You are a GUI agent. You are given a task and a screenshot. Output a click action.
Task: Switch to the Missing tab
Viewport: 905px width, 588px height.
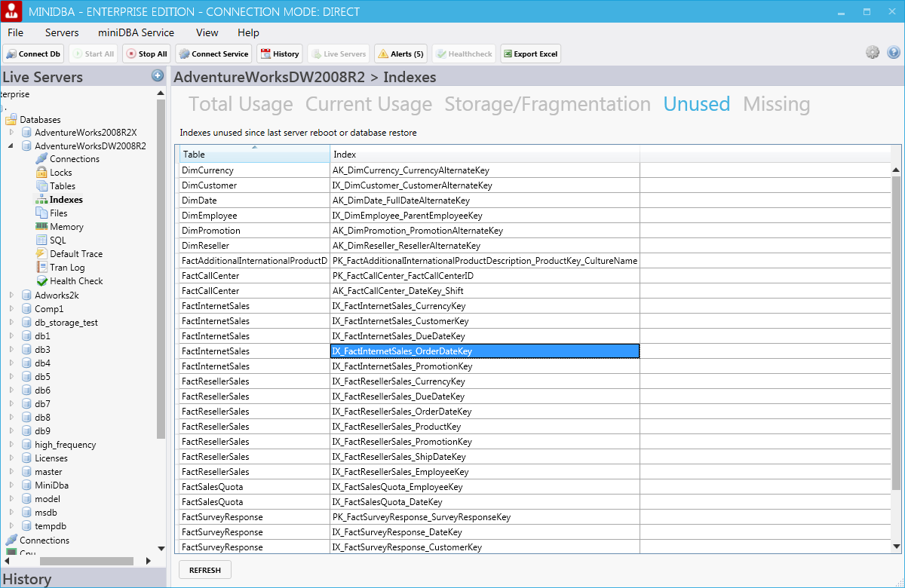coord(777,104)
